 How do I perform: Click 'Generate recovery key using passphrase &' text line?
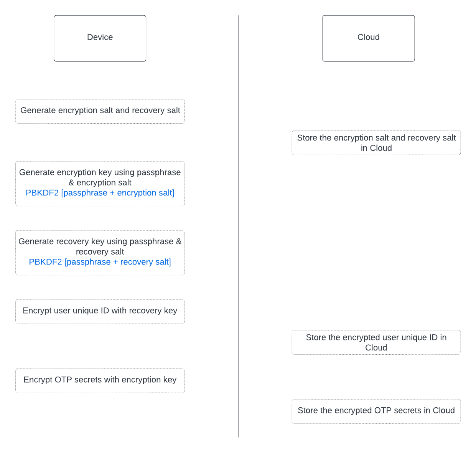(100, 241)
